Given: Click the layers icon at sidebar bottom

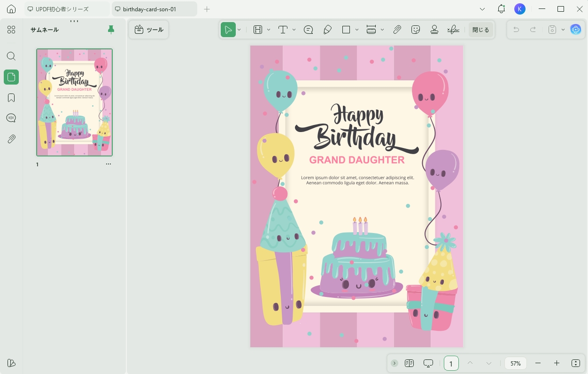Looking at the screenshot, I should coord(11,363).
